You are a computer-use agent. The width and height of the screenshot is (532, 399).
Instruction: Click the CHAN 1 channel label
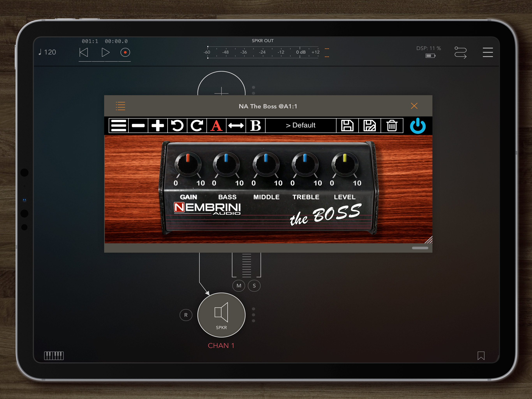tap(221, 345)
